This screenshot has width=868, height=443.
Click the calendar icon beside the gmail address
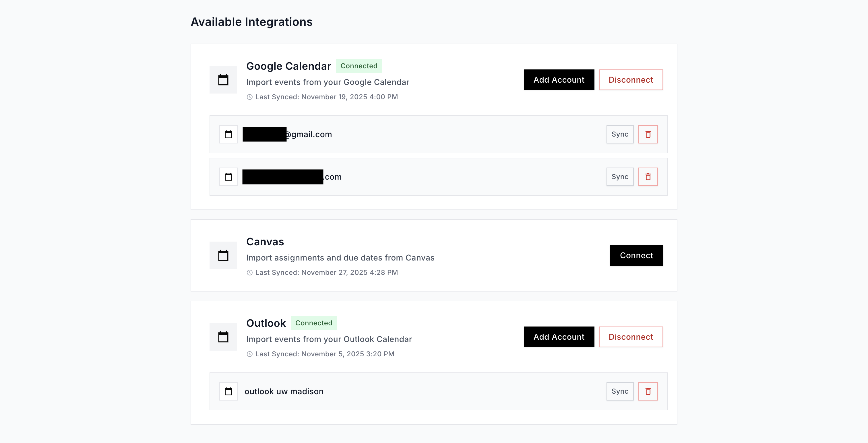pos(228,134)
